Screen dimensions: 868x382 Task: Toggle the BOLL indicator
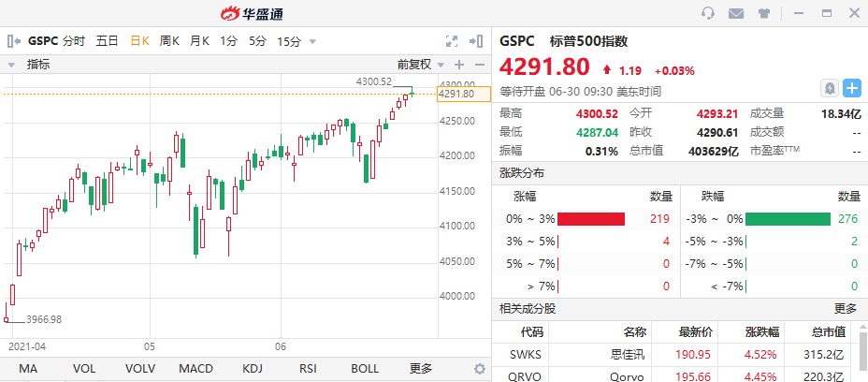(365, 369)
